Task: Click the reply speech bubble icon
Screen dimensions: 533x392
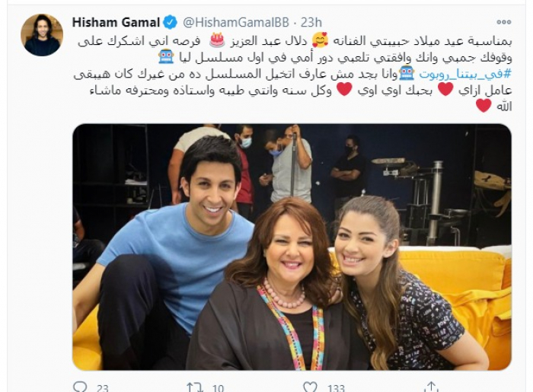Action: pos(80,387)
